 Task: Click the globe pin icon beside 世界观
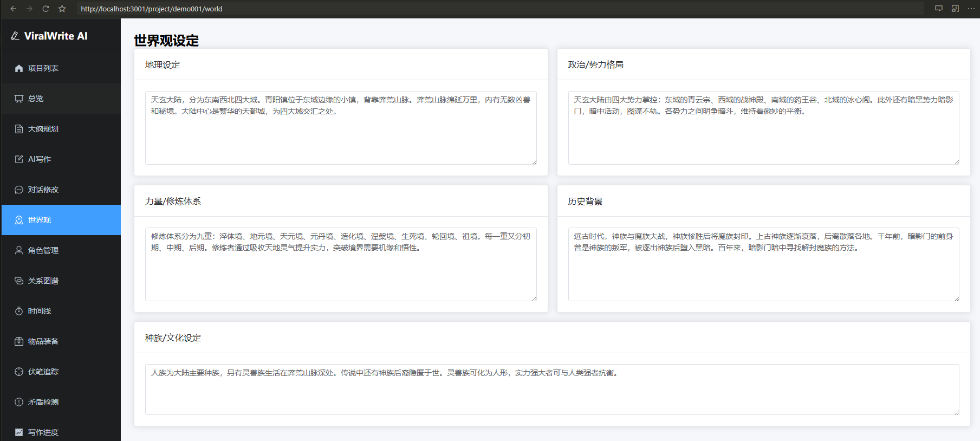click(19, 220)
